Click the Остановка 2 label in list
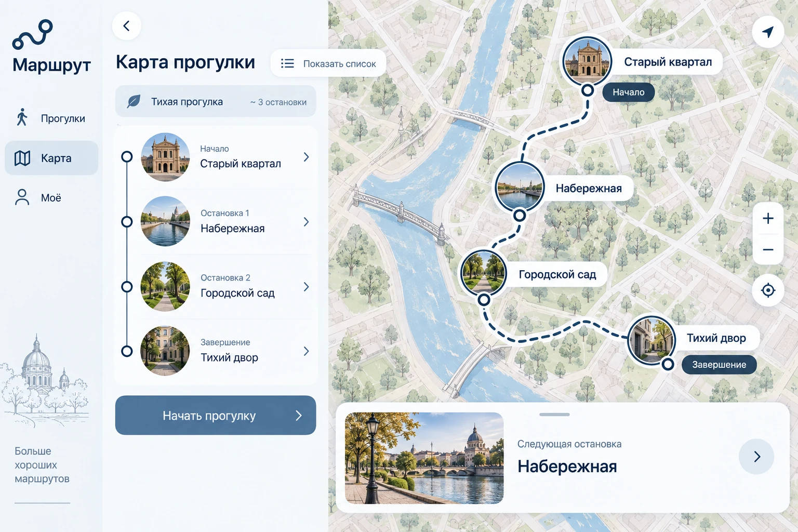The height and width of the screenshot is (532, 798). click(225, 278)
